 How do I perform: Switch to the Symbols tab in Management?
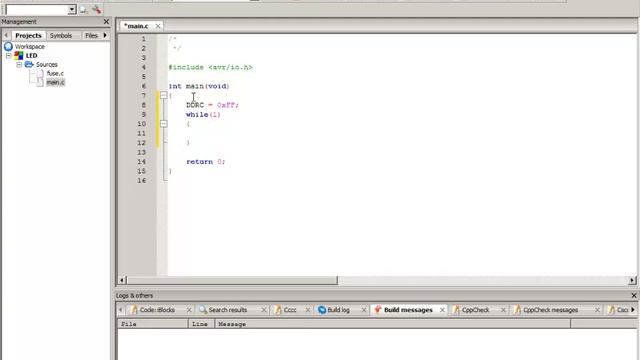tap(61, 36)
